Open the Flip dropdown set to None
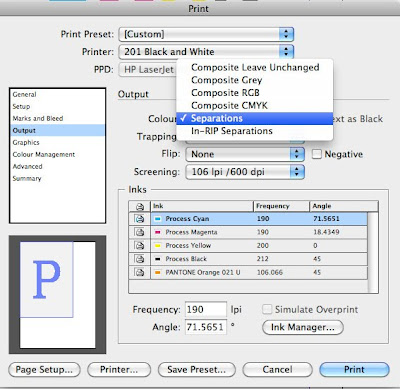The width and height of the screenshot is (400, 389). click(245, 154)
